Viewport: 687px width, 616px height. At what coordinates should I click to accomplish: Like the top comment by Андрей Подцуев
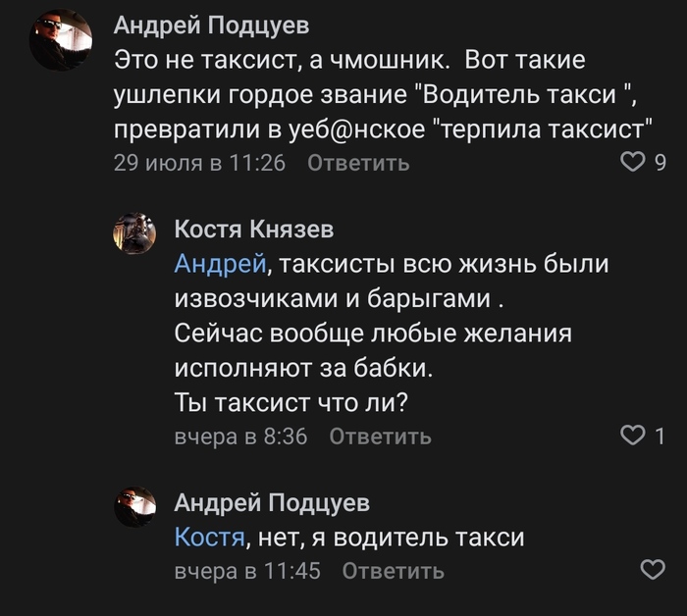coord(635,162)
